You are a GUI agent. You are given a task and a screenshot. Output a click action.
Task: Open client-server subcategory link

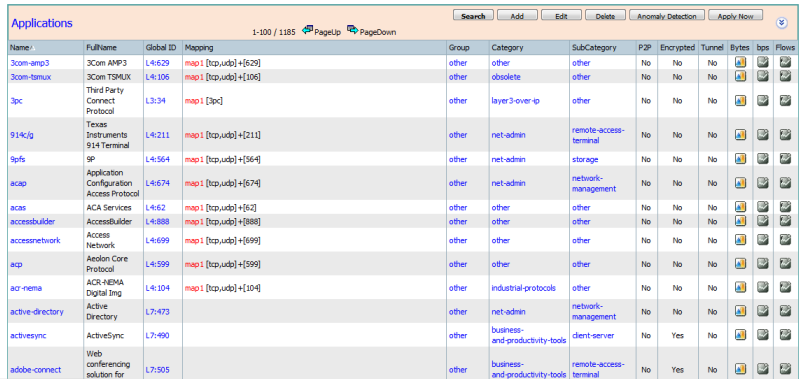pyautogui.click(x=593, y=335)
